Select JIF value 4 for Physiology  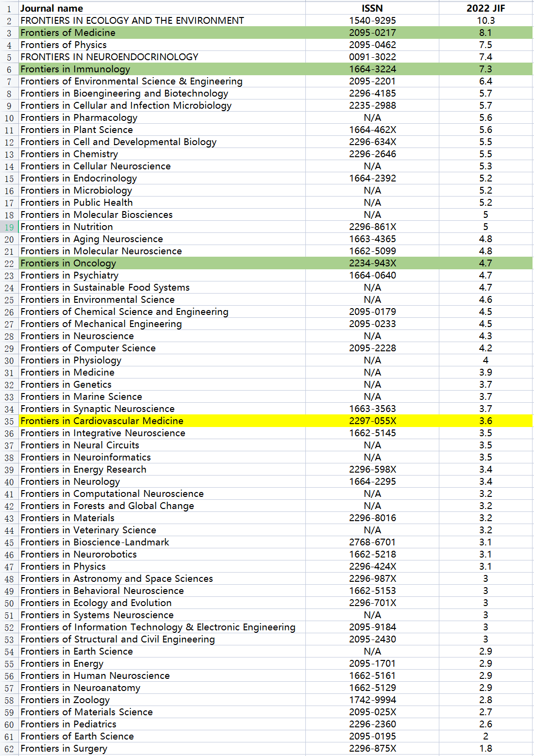click(x=485, y=360)
